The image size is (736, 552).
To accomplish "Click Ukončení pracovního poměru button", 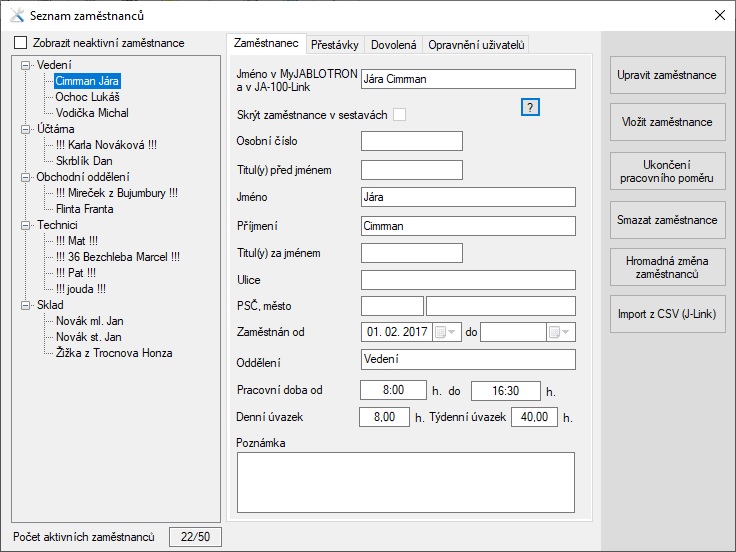I will (x=666, y=171).
